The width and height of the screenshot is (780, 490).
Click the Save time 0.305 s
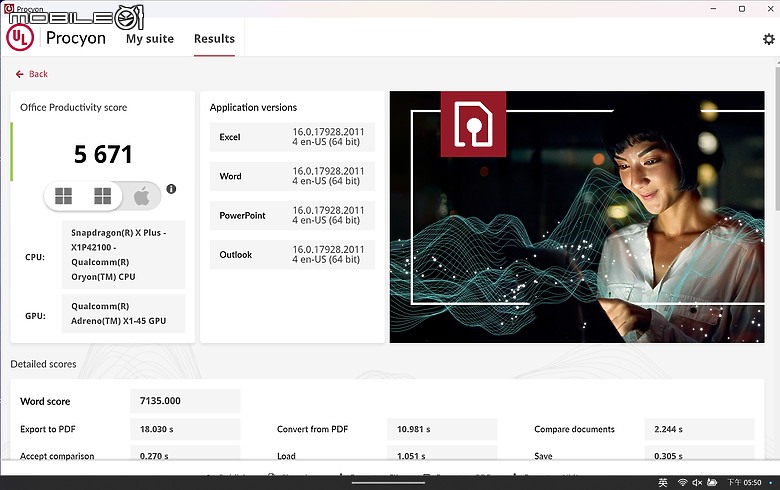(x=699, y=454)
